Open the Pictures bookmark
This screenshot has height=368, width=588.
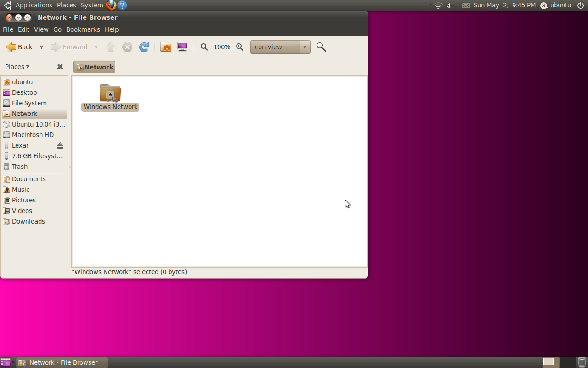pyautogui.click(x=34, y=200)
